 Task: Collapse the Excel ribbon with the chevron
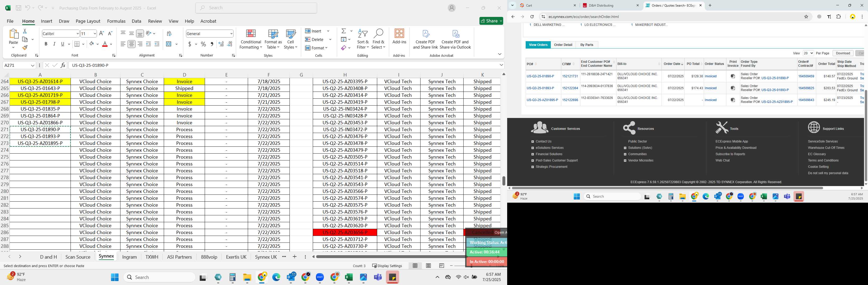(x=499, y=54)
